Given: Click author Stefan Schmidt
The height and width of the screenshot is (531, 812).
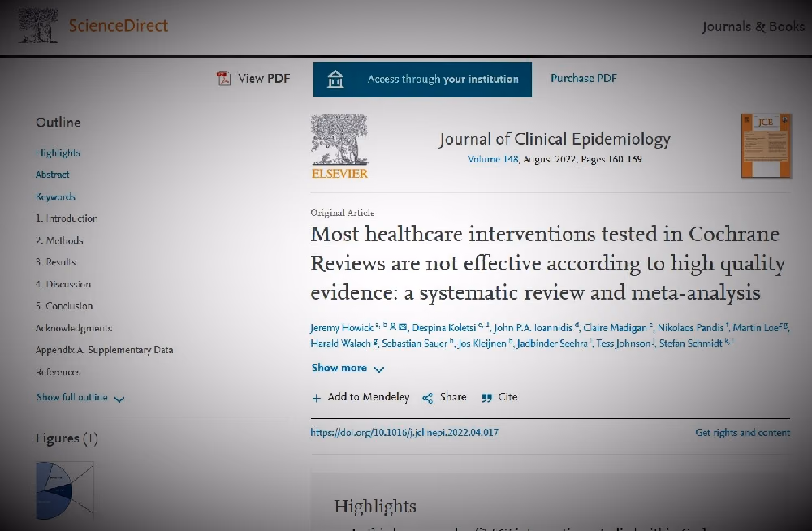Looking at the screenshot, I should (x=690, y=343).
